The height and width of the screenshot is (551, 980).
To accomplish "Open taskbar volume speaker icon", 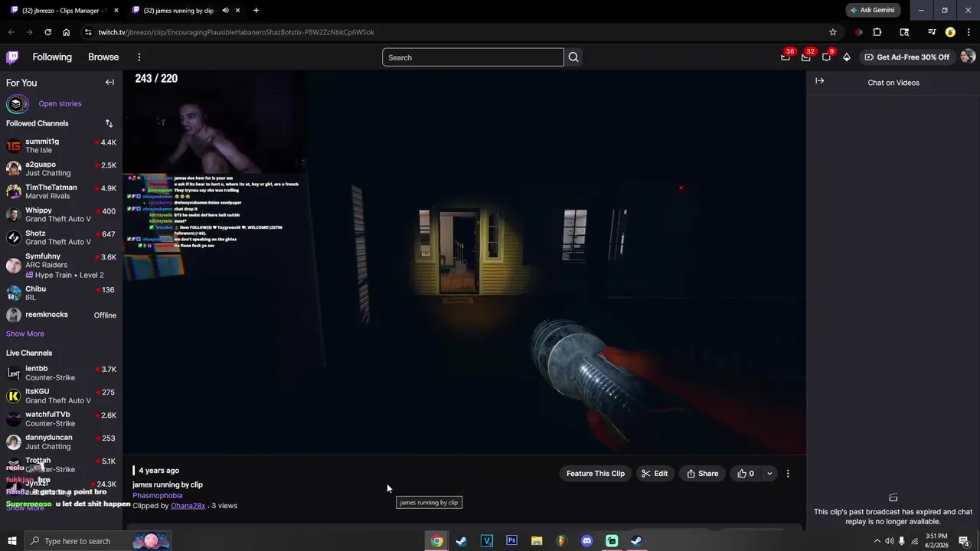I will pyautogui.click(x=889, y=541).
